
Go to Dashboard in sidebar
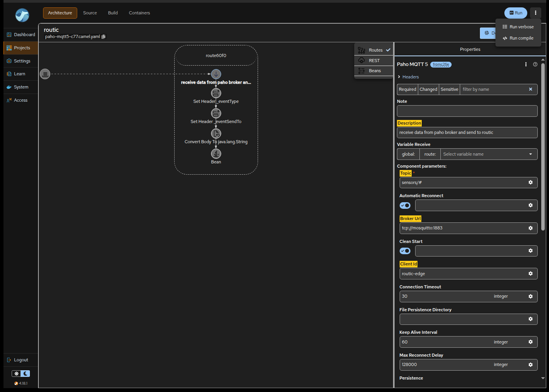pos(21,35)
